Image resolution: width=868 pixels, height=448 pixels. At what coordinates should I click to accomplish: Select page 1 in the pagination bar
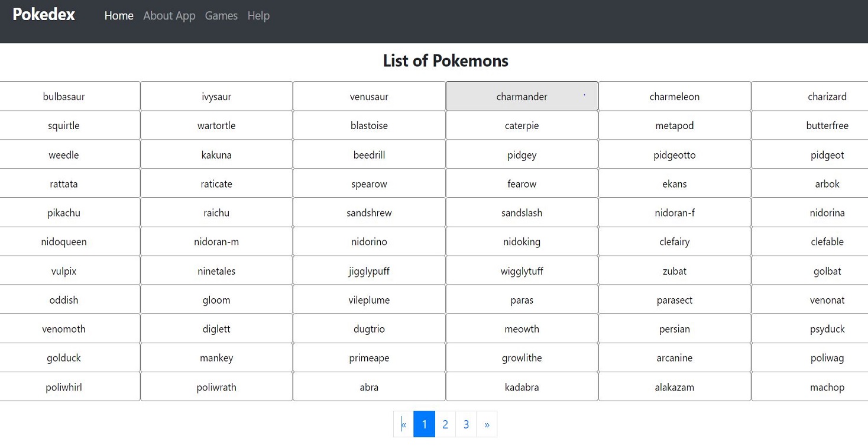click(424, 424)
